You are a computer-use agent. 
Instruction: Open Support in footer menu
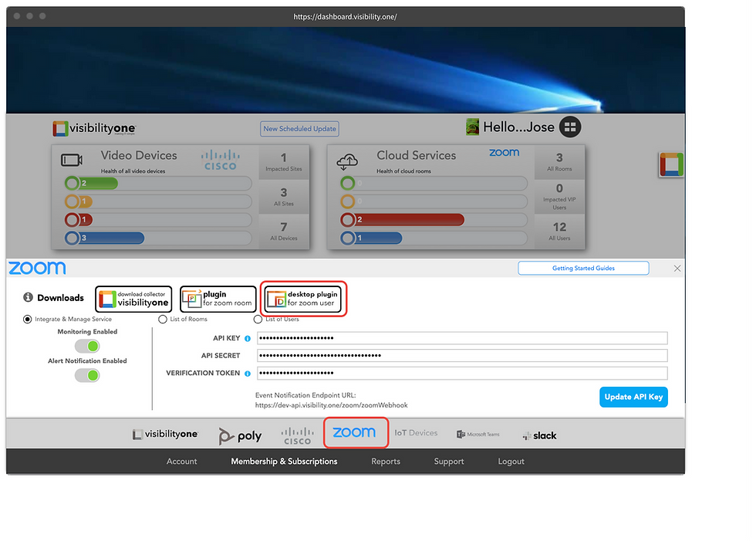pos(449,462)
